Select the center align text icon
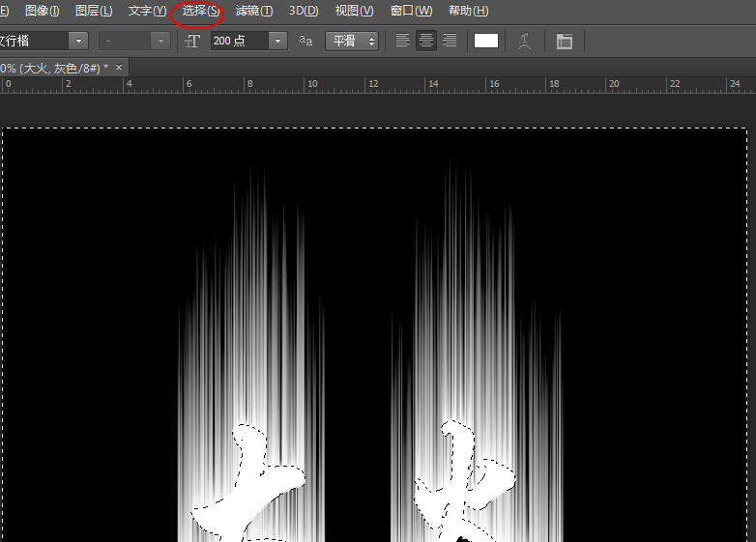The height and width of the screenshot is (542, 756). pyautogui.click(x=425, y=41)
